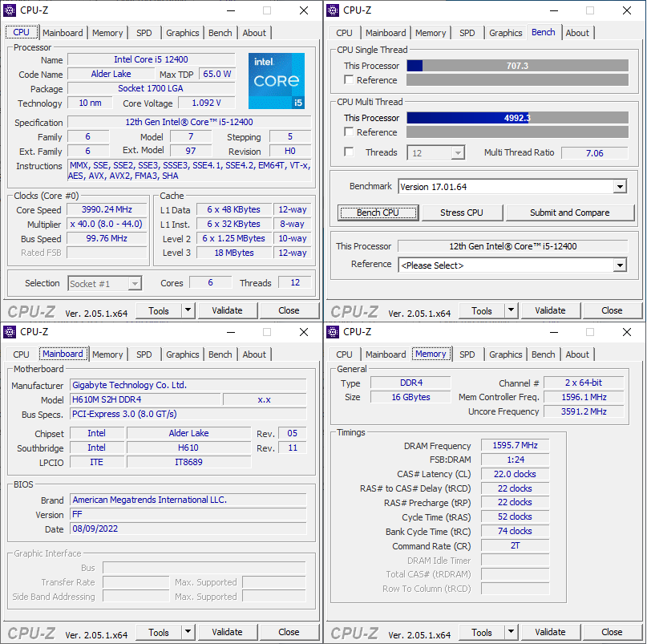Expand the Reference <Please Select> dropdown
The height and width of the screenshot is (644, 647).
click(x=619, y=265)
